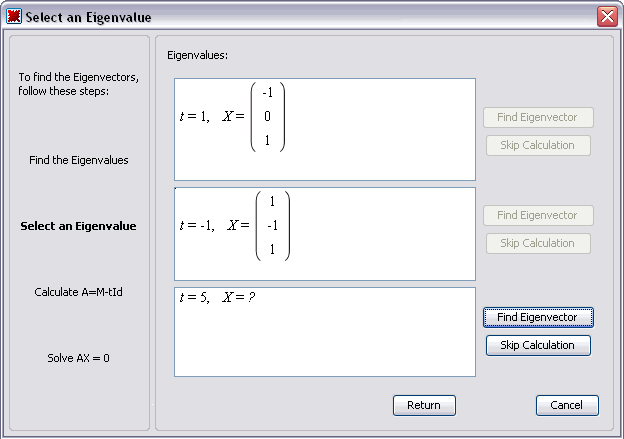Viewport: 624px width, 439px height.
Task: Click Skip Calculation beside t = 1
Action: [x=538, y=145]
